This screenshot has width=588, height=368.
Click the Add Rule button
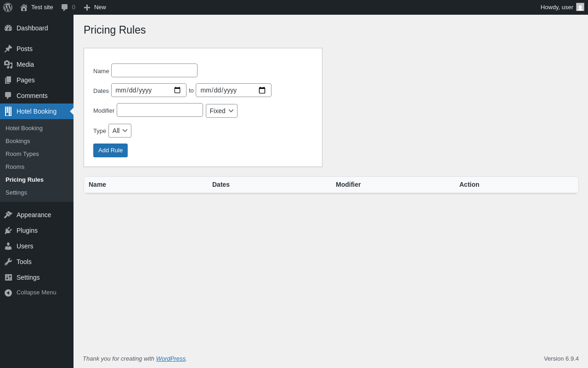point(110,150)
